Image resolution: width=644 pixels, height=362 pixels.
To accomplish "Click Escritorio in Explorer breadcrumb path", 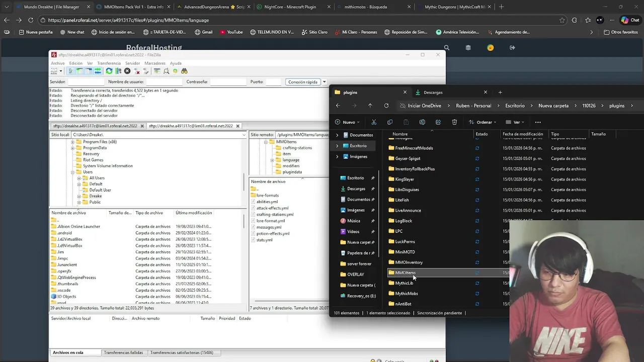I will tap(515, 106).
